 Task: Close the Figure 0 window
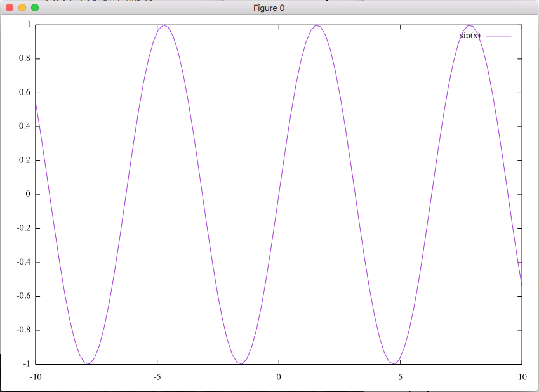click(10, 8)
